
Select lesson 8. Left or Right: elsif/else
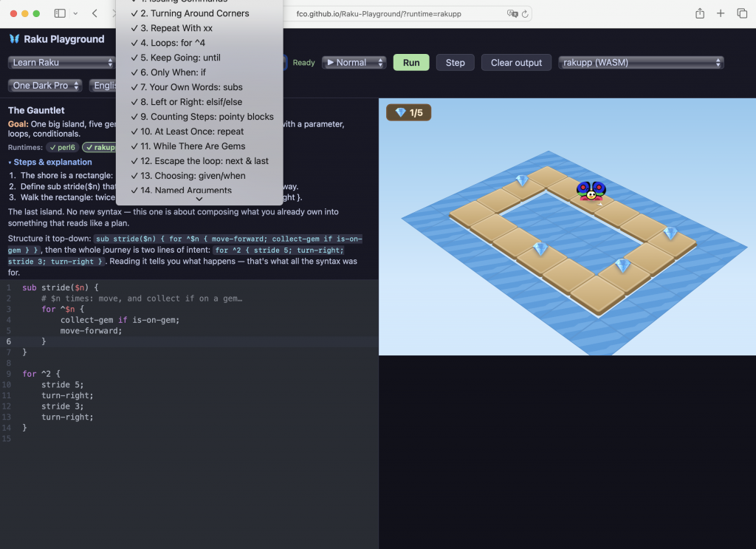[199, 102]
